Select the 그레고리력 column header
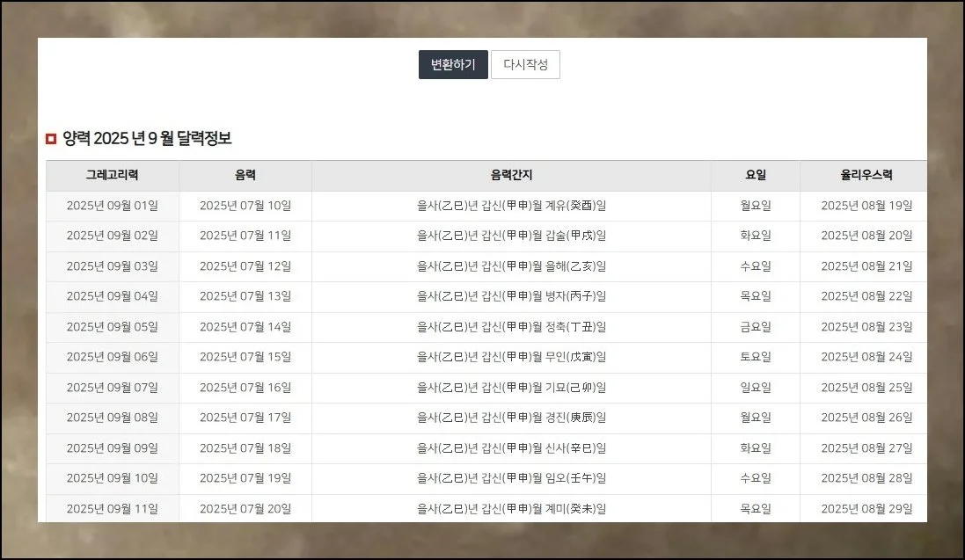Screen dimensions: 965x560 point(113,175)
